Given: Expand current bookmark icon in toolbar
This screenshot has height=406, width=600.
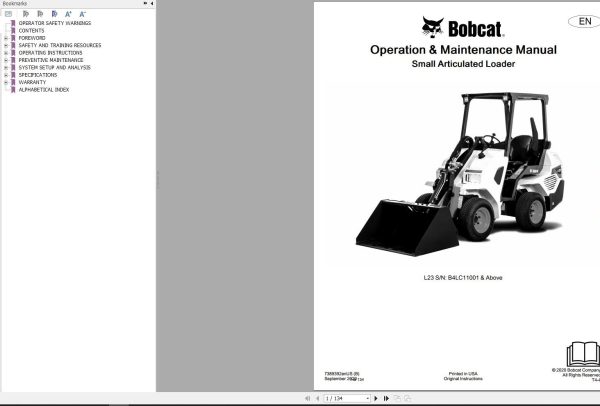Looking at the screenshot, I should pos(26,14).
